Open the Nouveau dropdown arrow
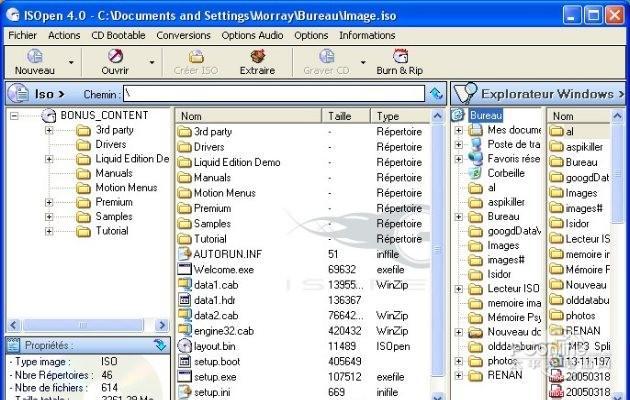This screenshot has width=630, height=400. click(71, 62)
